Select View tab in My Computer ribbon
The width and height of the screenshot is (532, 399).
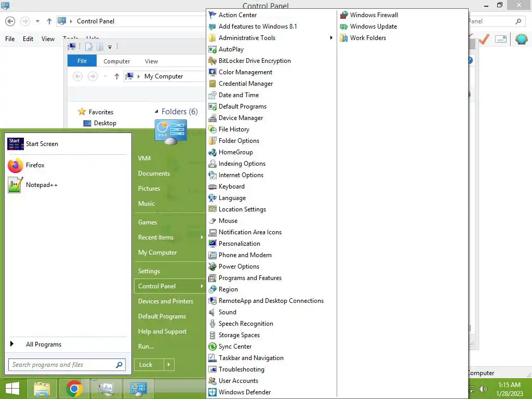click(151, 61)
